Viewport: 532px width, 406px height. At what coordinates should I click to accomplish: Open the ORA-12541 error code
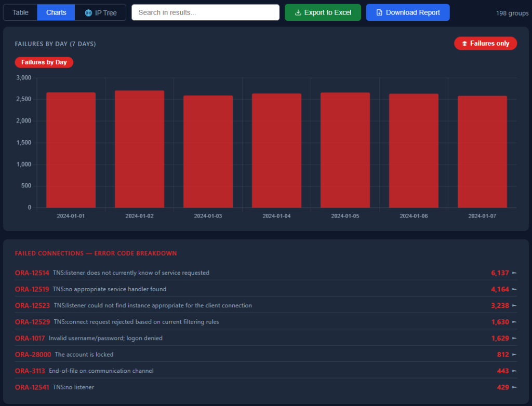(32, 387)
